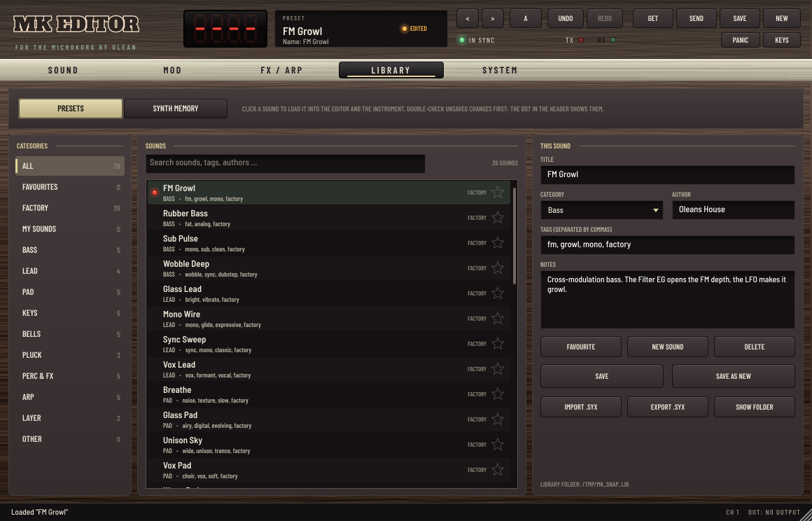Image resolution: width=812 pixels, height=521 pixels.
Task: Star the Wobble Deep sound
Action: click(497, 268)
